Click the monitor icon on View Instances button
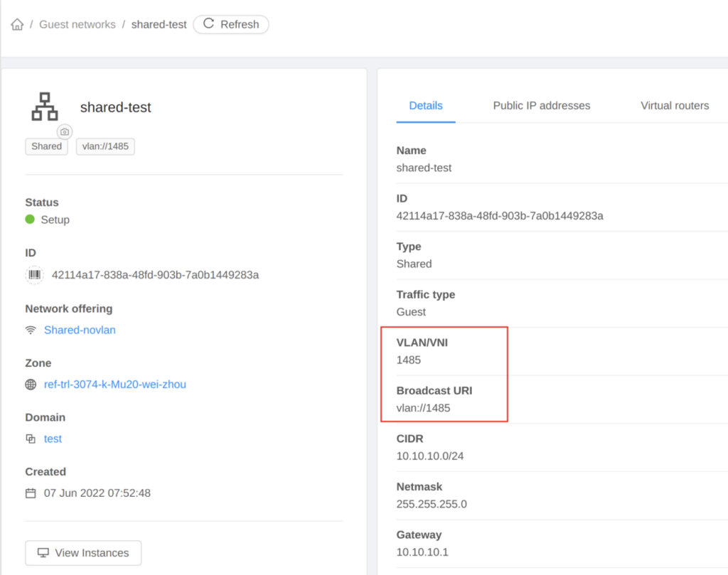Screen dimensions: 728x575 click(43, 552)
